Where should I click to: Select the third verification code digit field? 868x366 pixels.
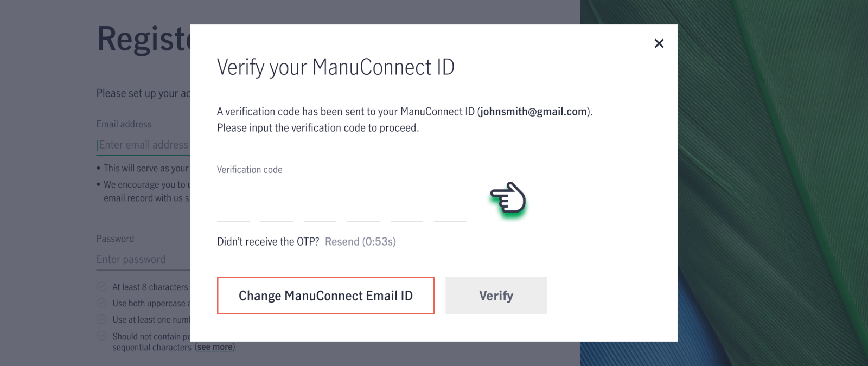[x=320, y=209]
